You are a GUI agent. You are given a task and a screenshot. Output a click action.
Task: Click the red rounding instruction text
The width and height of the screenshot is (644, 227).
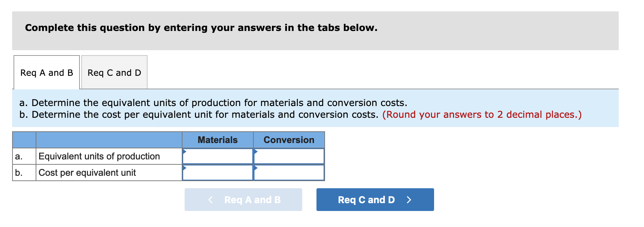tap(481, 115)
